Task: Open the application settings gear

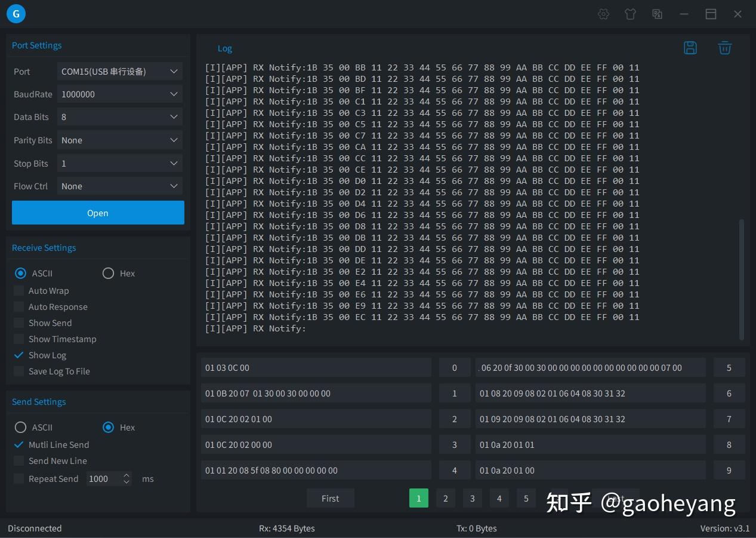Action: tap(603, 14)
